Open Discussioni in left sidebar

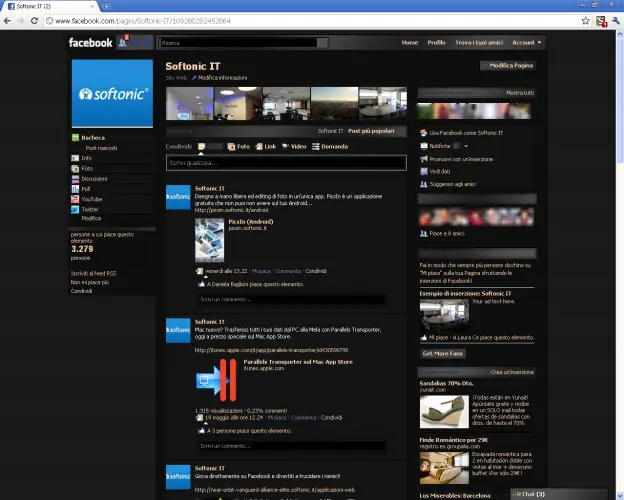point(94,179)
